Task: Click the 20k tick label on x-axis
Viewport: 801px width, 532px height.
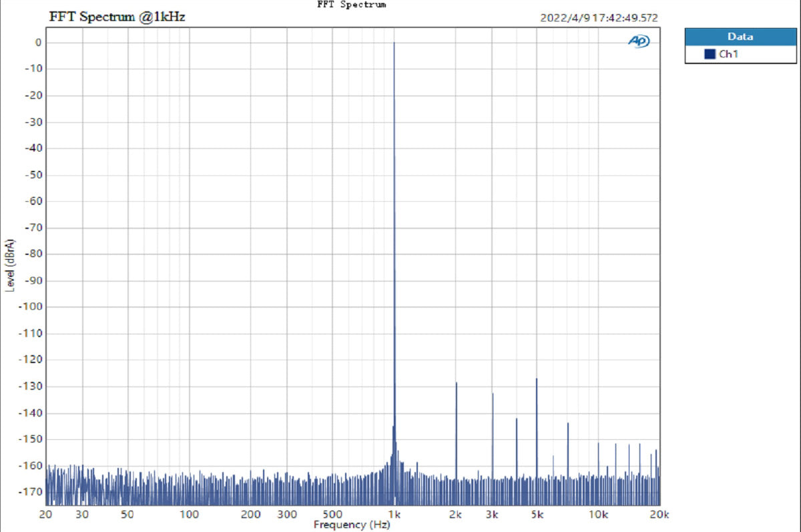Action: coord(659,515)
